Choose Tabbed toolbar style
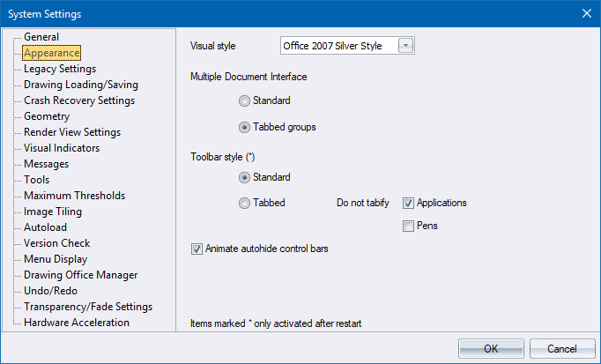601x364 pixels. point(244,203)
